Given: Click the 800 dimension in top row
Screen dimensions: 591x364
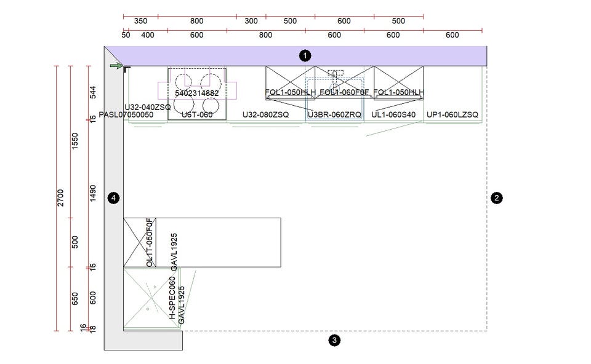Looking at the screenshot, I should pyautogui.click(x=197, y=21).
